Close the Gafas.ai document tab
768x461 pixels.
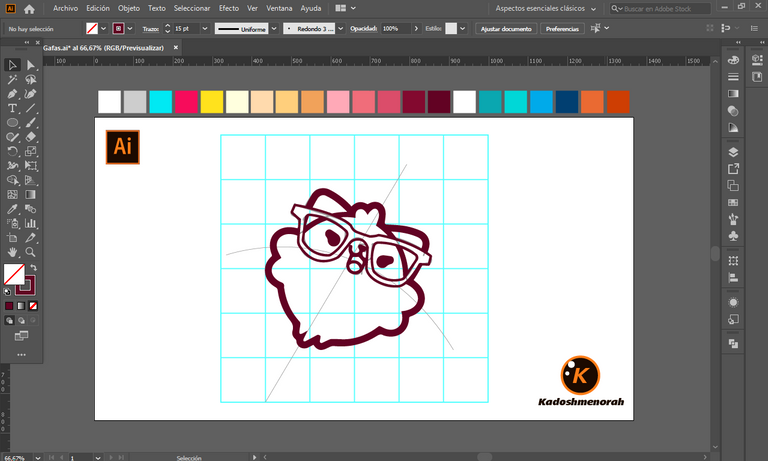pyautogui.click(x=175, y=48)
